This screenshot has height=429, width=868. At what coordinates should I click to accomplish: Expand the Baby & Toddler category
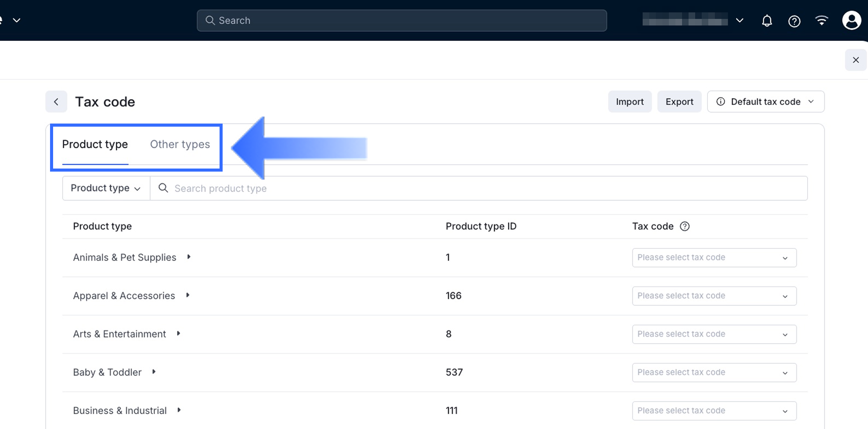pyautogui.click(x=154, y=372)
